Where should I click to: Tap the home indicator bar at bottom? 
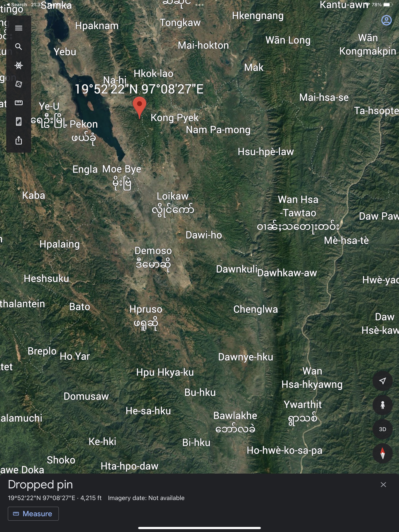pos(199,528)
